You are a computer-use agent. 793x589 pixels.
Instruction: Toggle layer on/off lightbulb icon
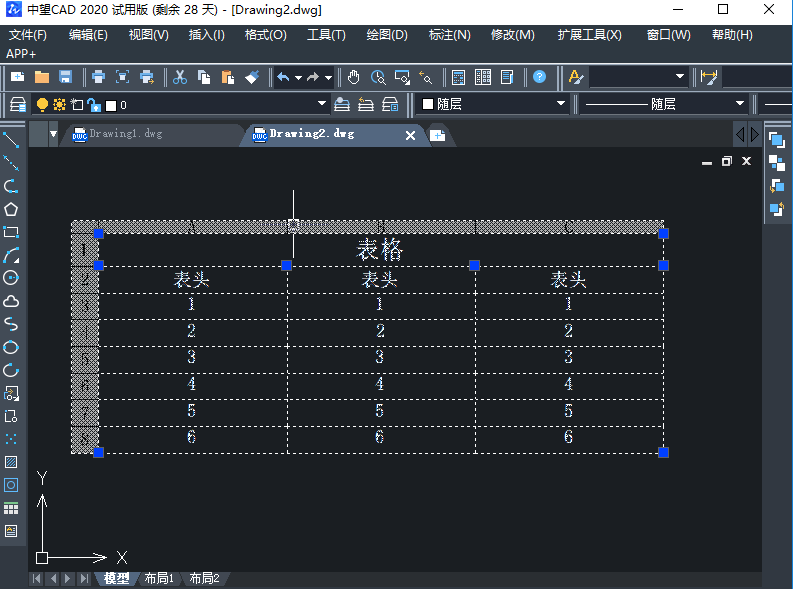pyautogui.click(x=42, y=104)
